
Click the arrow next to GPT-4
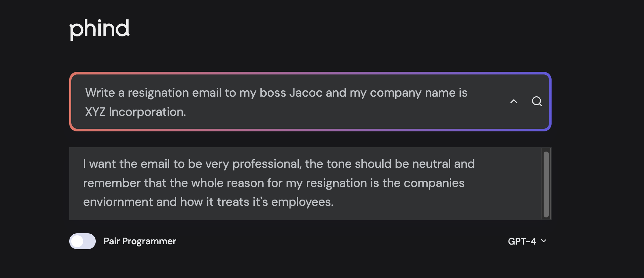[x=544, y=241]
